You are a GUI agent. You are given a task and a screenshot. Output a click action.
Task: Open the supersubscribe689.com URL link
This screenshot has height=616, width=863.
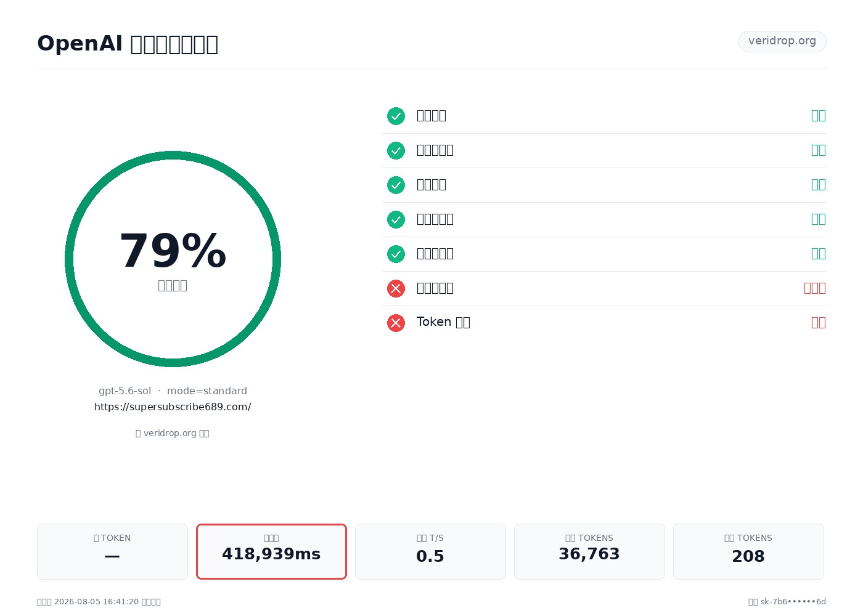173,407
